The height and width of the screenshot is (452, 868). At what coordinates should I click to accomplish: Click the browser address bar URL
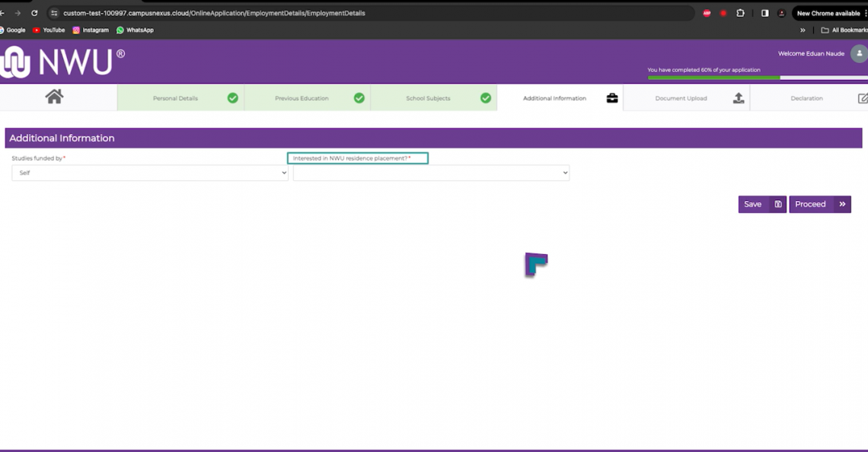(213, 13)
